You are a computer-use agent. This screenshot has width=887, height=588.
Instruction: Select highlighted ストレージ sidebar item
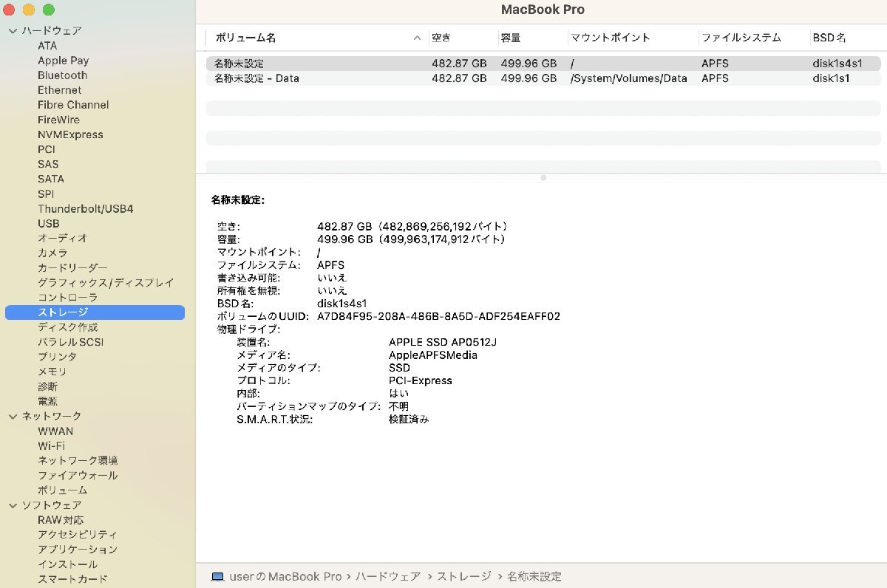(x=95, y=312)
